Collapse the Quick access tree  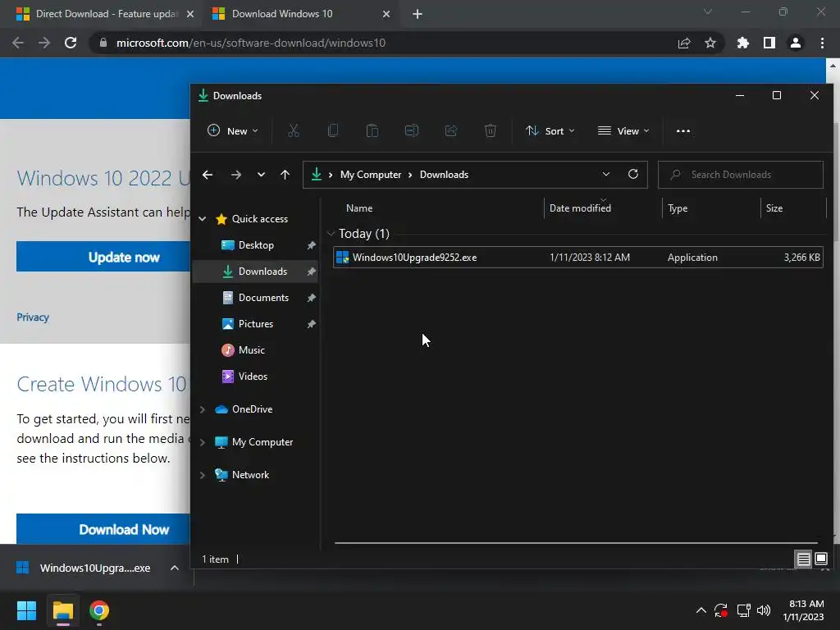[203, 218]
